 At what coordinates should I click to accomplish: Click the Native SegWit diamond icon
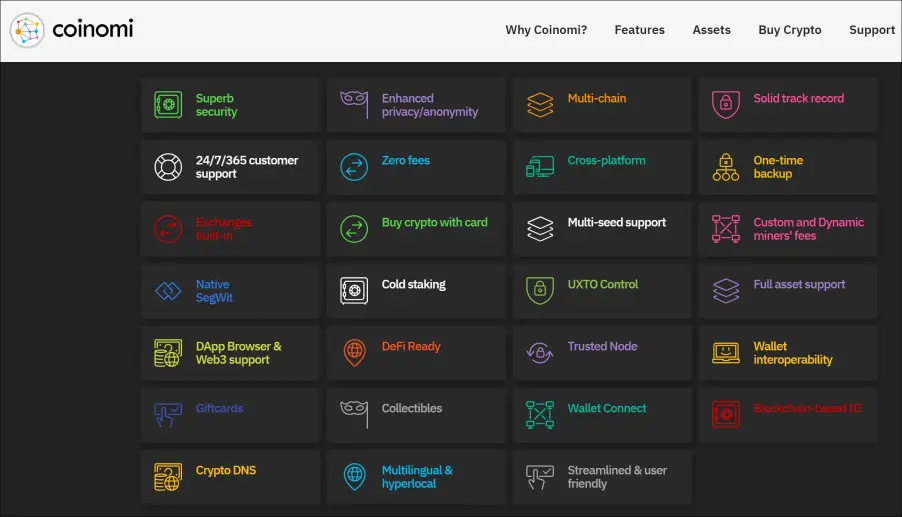tap(168, 291)
